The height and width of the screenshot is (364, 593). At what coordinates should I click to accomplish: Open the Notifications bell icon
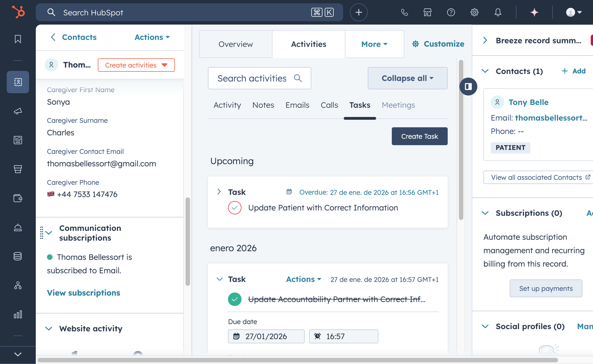(498, 12)
